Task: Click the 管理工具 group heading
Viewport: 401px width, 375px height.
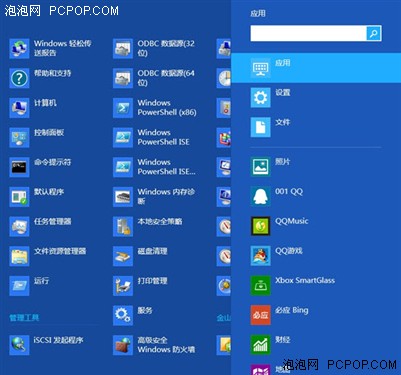Action: tap(24, 317)
